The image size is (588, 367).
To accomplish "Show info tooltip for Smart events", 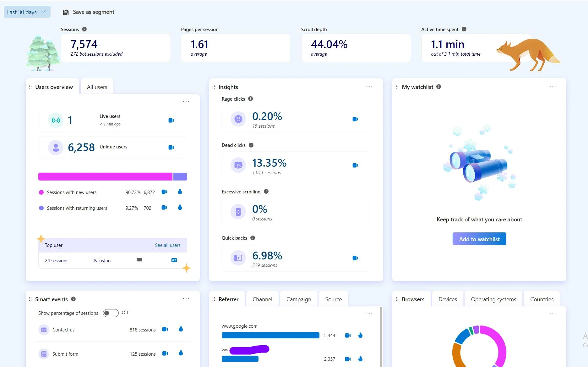I will click(x=73, y=299).
